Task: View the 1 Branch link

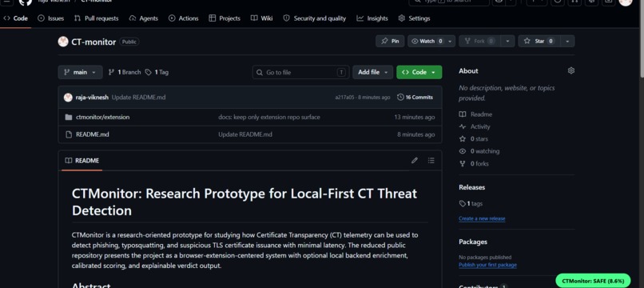Action: (x=125, y=72)
